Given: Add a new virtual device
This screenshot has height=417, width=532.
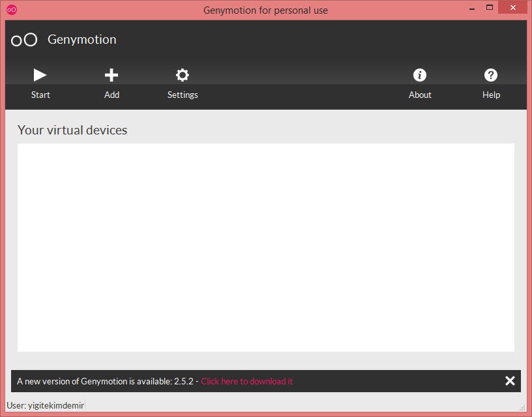Looking at the screenshot, I should click(111, 84).
